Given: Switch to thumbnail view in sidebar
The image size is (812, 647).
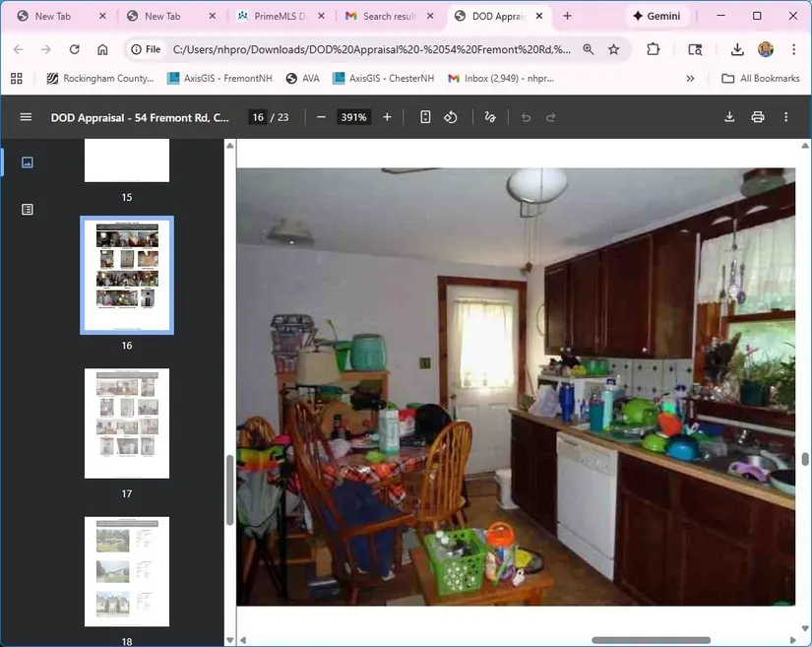Looking at the screenshot, I should click(x=28, y=162).
